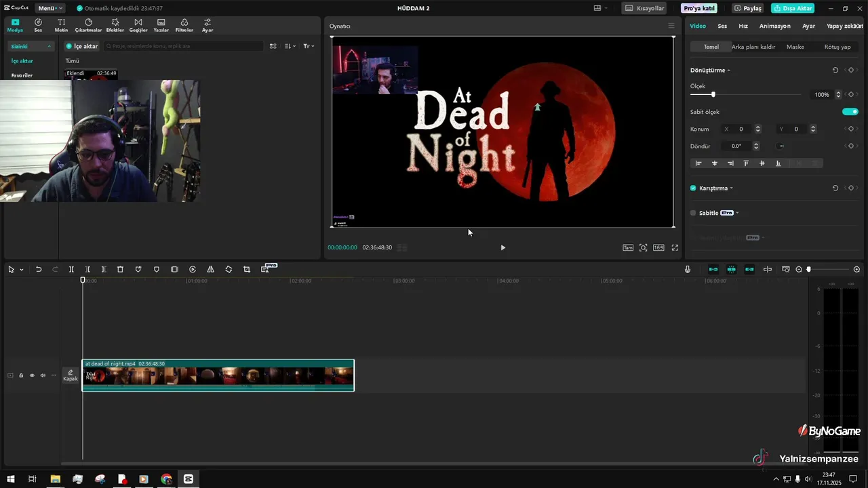Viewport: 868px width, 488px height.
Task: Open the Filtreler filters tab
Action: (184, 25)
